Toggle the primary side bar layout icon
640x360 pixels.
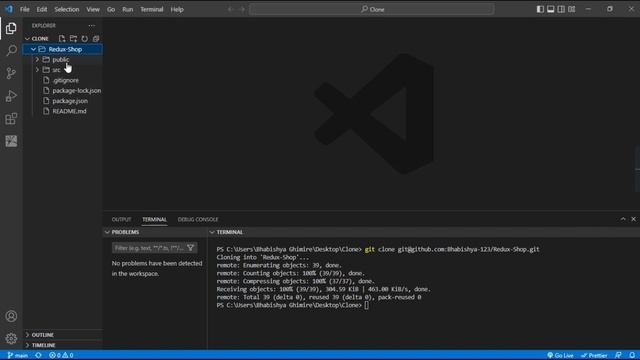coord(540,9)
